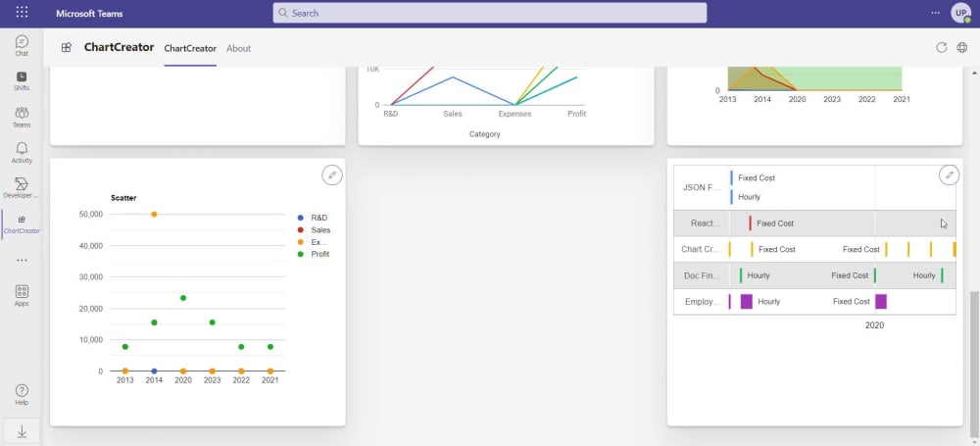The image size is (980, 446).
Task: Switch to the ChartCreator tab
Action: (x=190, y=48)
